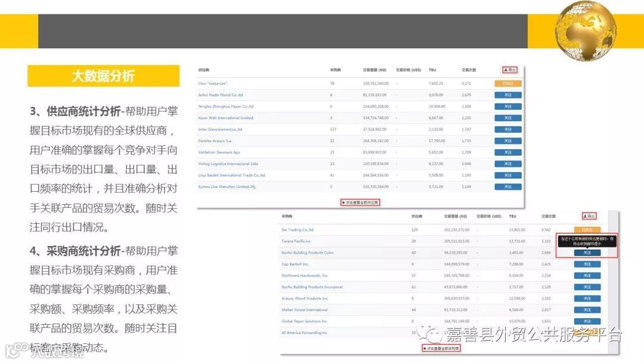The image size is (644, 363).
Task: Click 关注 for Linyi Baidei International Trade
Action: coord(508,176)
